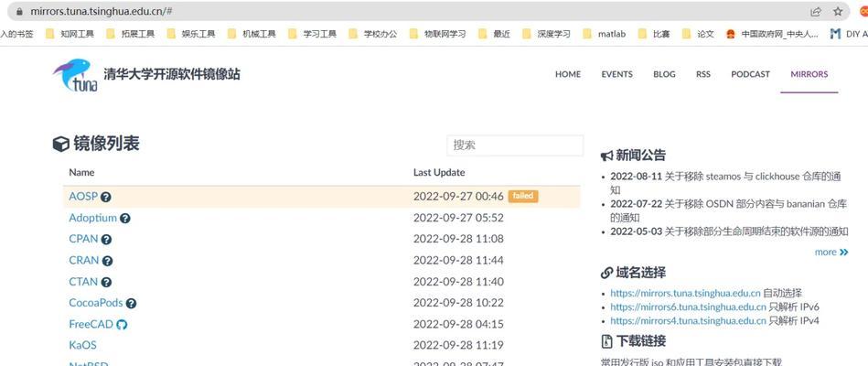
Task: Open the 中国政府网 bookmark
Action: pyautogui.click(x=773, y=34)
